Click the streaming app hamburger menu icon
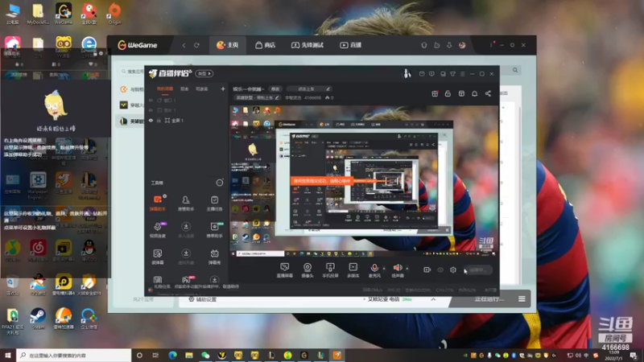This screenshot has width=644, height=362. pos(462,74)
